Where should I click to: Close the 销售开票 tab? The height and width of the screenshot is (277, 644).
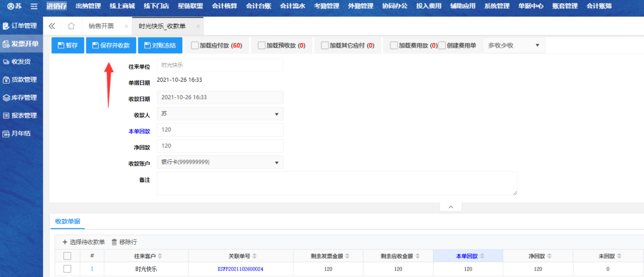tap(126, 26)
